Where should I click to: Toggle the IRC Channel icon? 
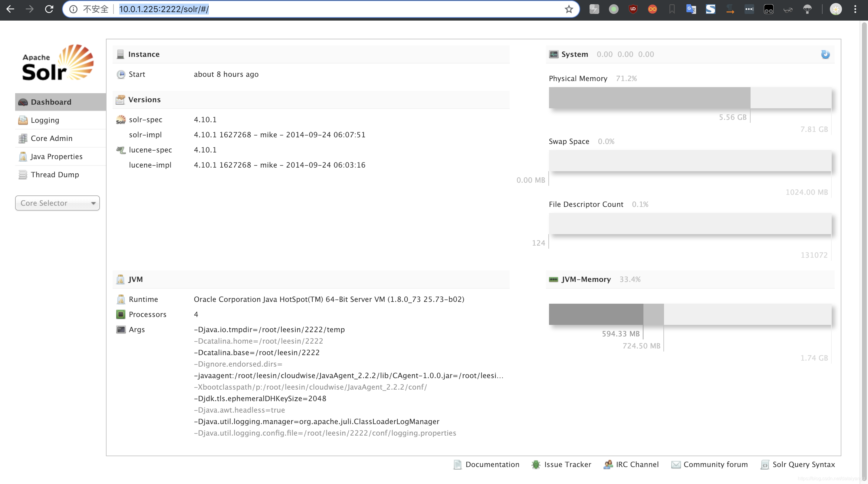point(608,464)
